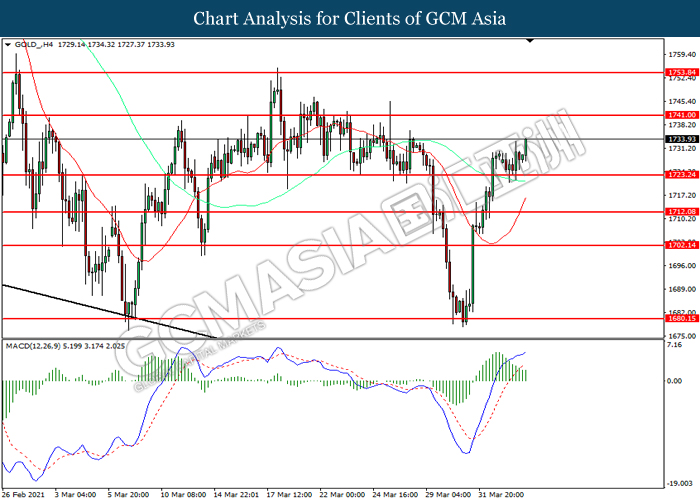Click the 1680.15 red price label

pyautogui.click(x=682, y=318)
